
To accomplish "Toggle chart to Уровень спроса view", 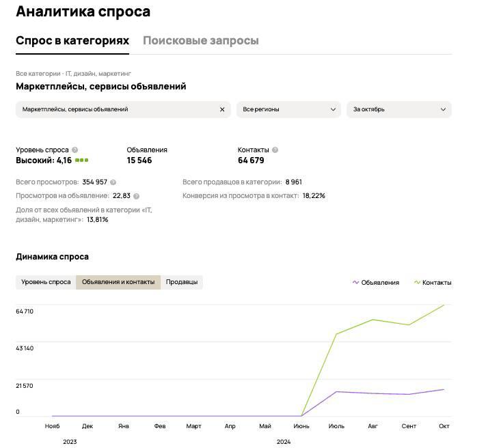I will click(46, 282).
